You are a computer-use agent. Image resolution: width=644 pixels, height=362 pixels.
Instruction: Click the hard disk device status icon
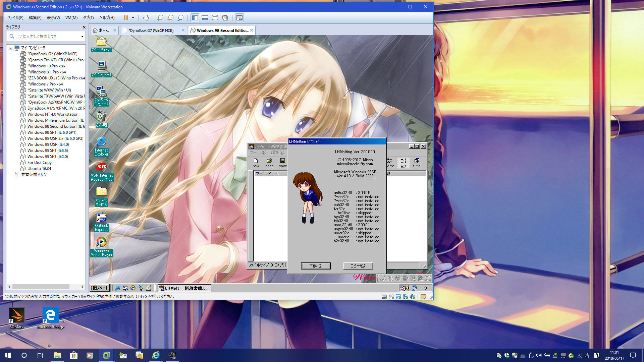(x=384, y=297)
